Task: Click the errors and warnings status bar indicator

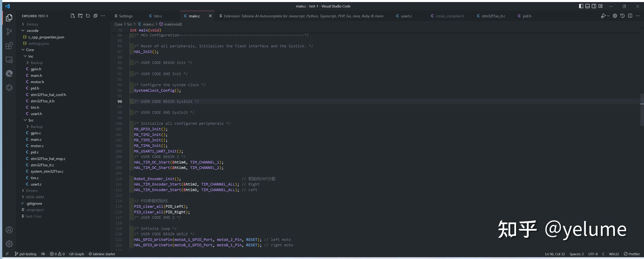Action: coord(57,254)
